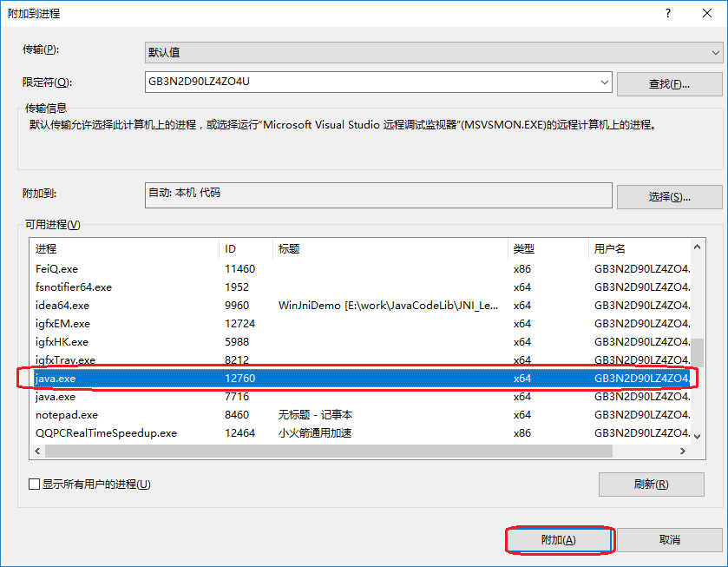Click the process list scroll down arrow
Image resolution: width=728 pixels, height=567 pixels.
[697, 437]
